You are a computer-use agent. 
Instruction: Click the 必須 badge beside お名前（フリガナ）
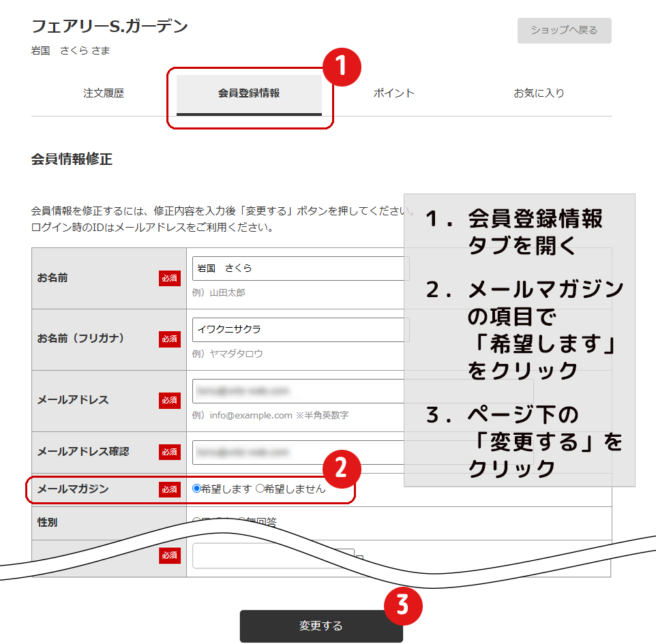(x=170, y=339)
